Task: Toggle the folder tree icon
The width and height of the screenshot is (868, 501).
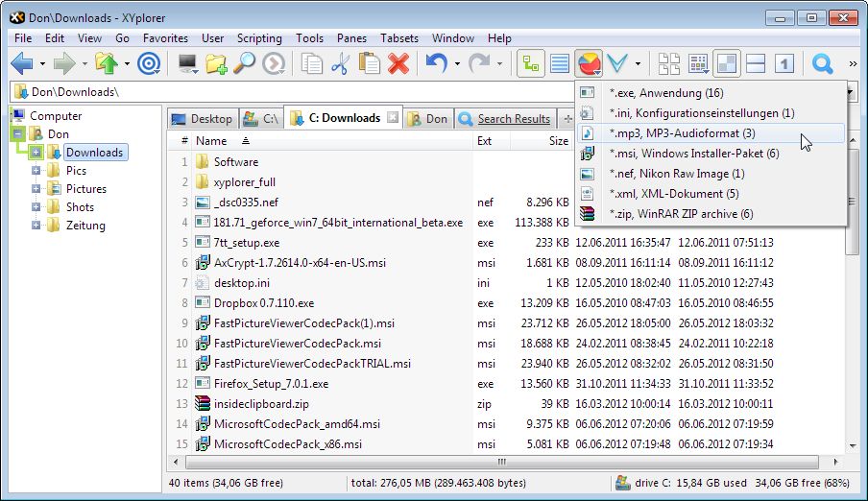Action: coord(530,63)
